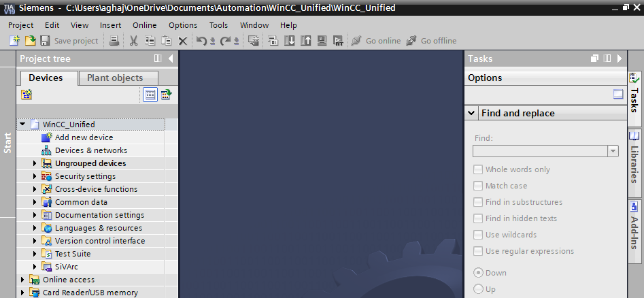Open the Find field dropdown arrow
Image resolution: width=644 pixels, height=298 pixels.
click(x=613, y=151)
